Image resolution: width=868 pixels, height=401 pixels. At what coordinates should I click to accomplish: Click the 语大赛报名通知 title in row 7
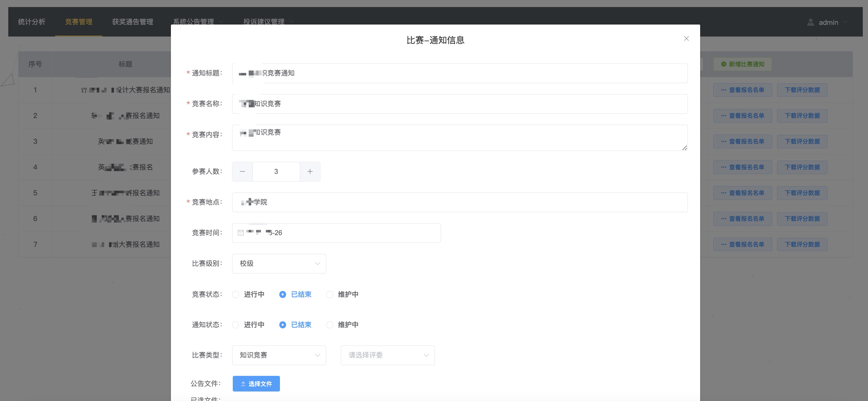(x=125, y=245)
